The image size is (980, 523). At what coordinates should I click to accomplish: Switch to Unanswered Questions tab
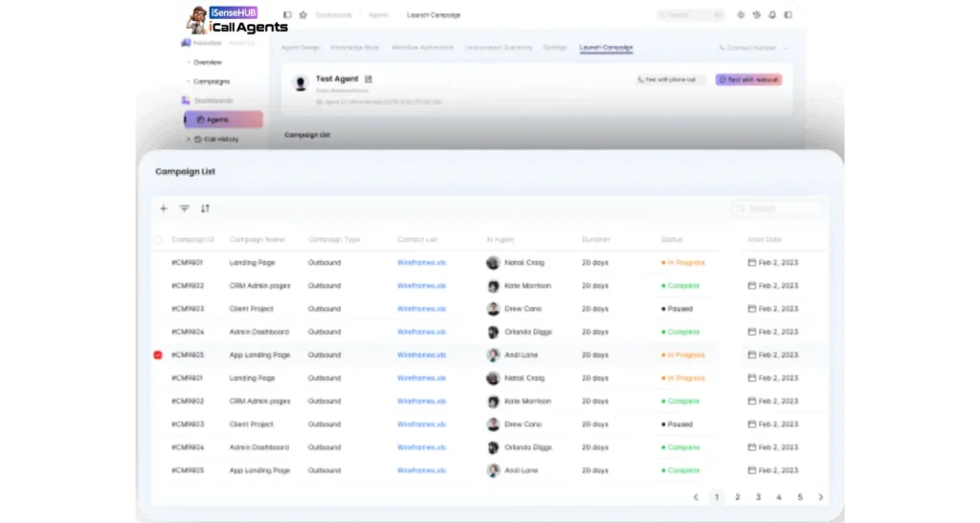click(x=498, y=48)
